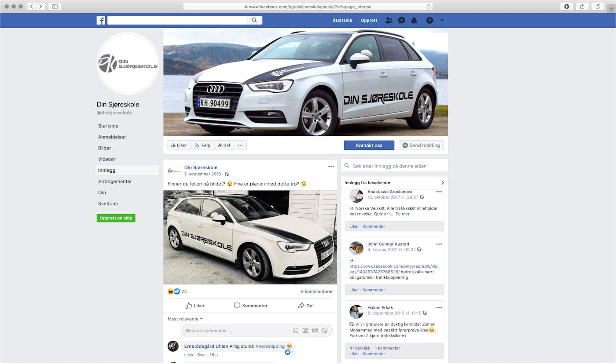
Task: Attach a photo via the comment camera icon
Action: coord(305,331)
